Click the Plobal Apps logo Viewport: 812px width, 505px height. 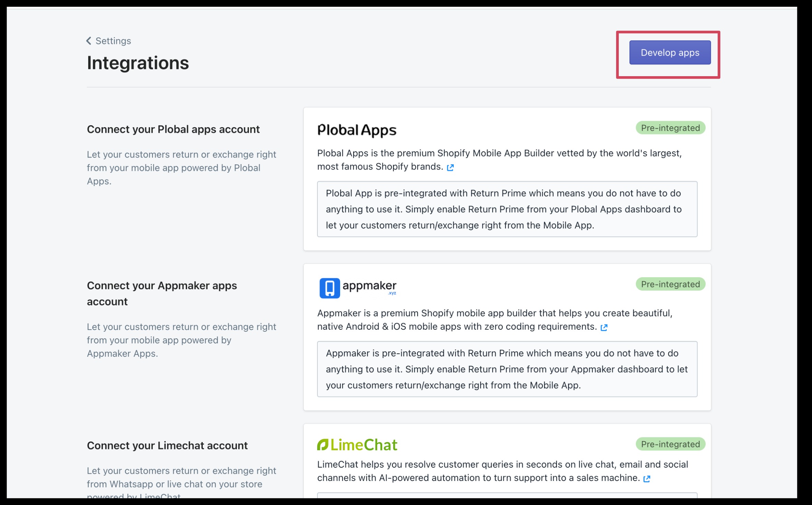[x=357, y=130]
